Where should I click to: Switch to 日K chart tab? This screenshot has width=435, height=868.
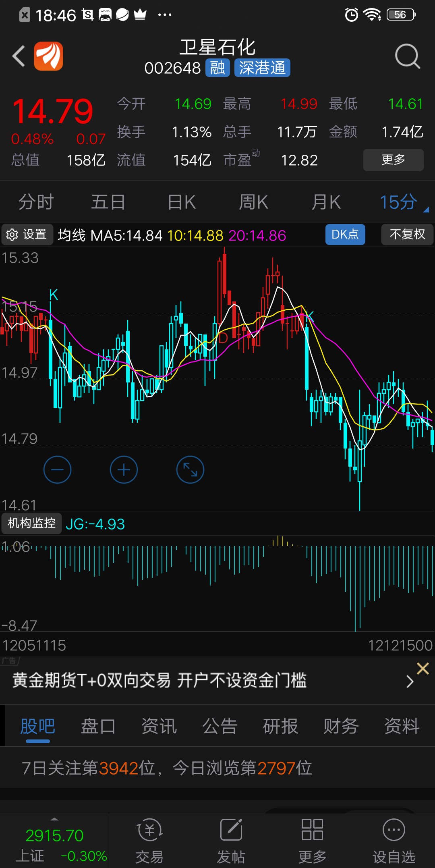point(182,202)
